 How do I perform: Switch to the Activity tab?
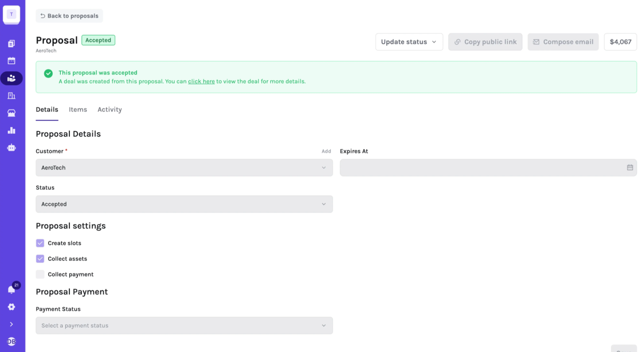point(110,110)
